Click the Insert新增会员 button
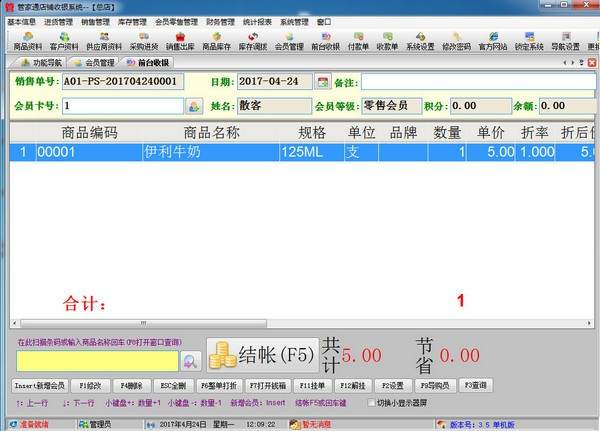Viewport: 600px width, 431px height. click(x=39, y=385)
